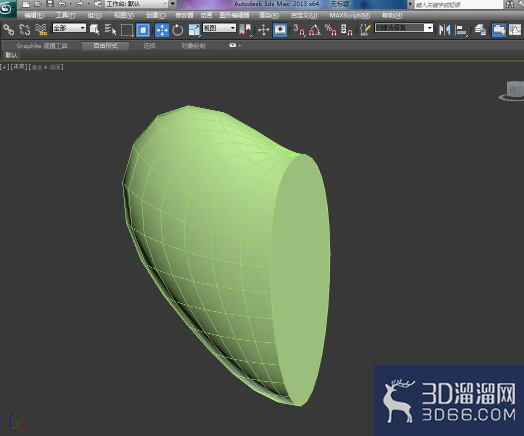Click the viewport shading mode label
Screen dimensions: 524x436
46,67
